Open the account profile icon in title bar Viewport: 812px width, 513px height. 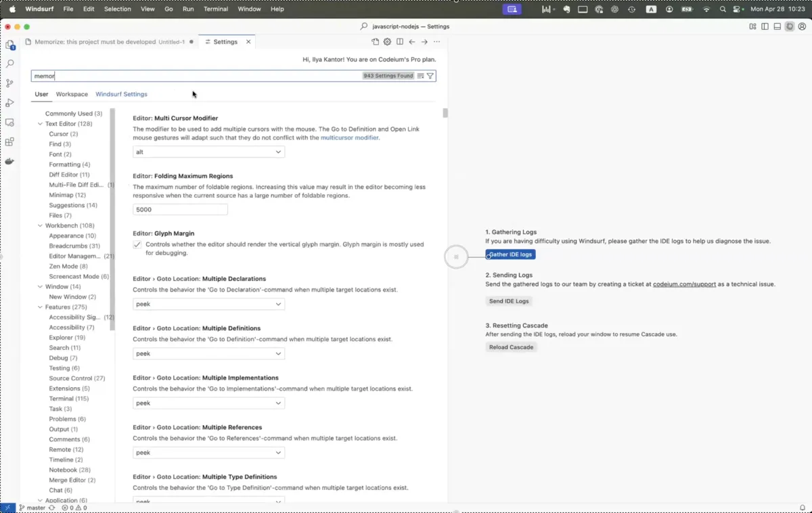802,26
